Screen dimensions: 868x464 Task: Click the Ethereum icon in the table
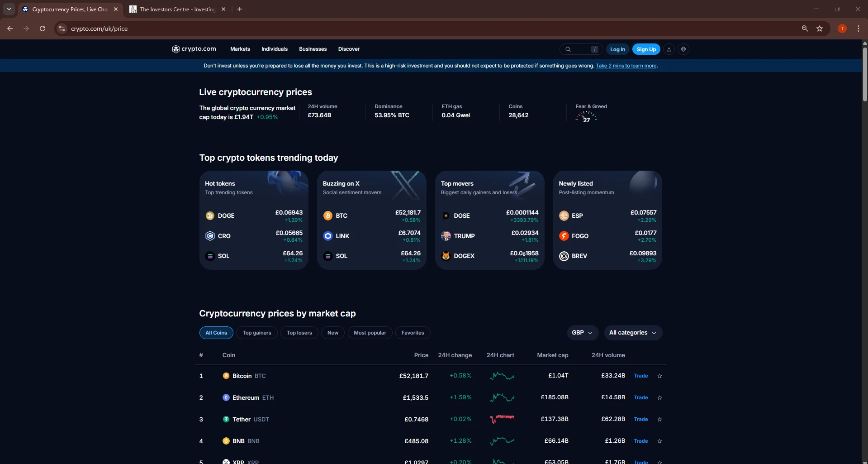tap(226, 397)
